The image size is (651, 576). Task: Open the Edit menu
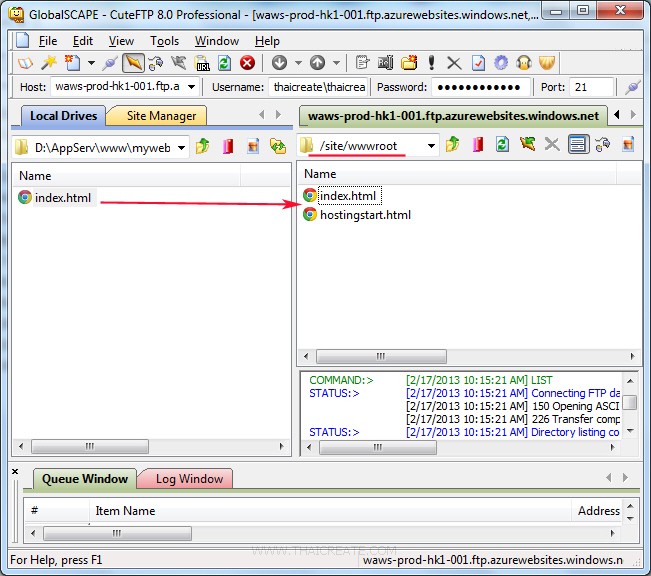click(83, 41)
